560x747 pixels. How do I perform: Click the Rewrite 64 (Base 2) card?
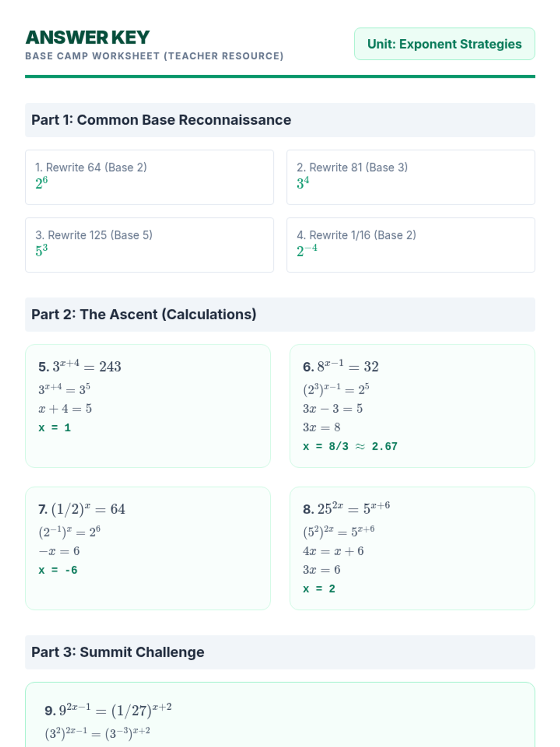point(149,177)
